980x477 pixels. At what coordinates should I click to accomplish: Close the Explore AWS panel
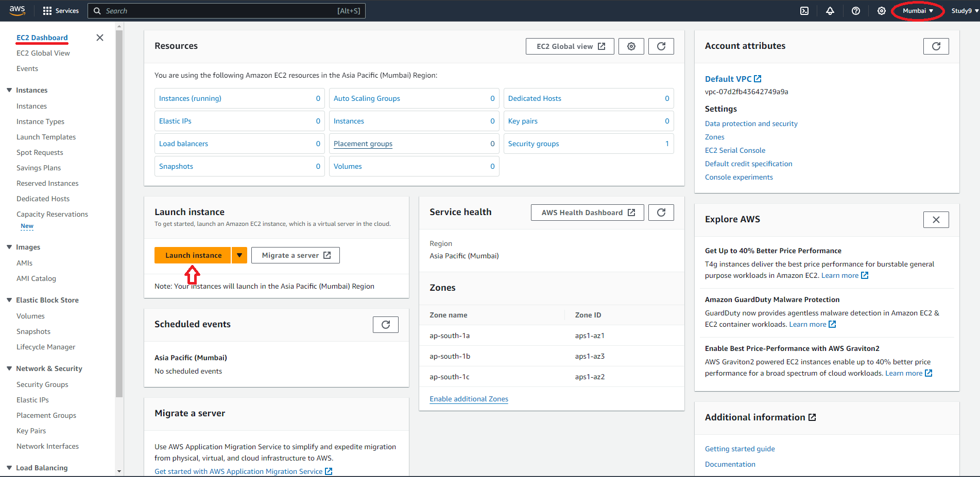coord(936,220)
